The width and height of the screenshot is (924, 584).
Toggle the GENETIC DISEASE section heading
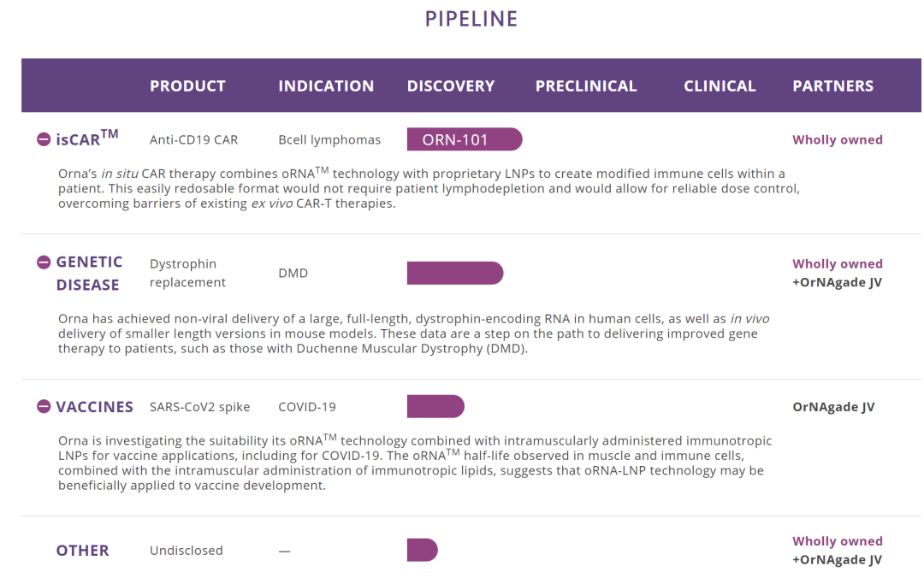(x=89, y=273)
